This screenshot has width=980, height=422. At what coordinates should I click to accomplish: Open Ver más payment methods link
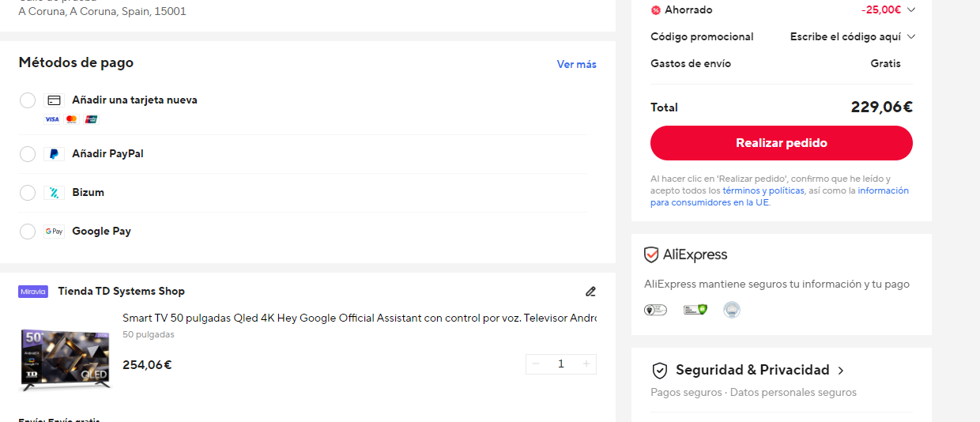tap(576, 65)
